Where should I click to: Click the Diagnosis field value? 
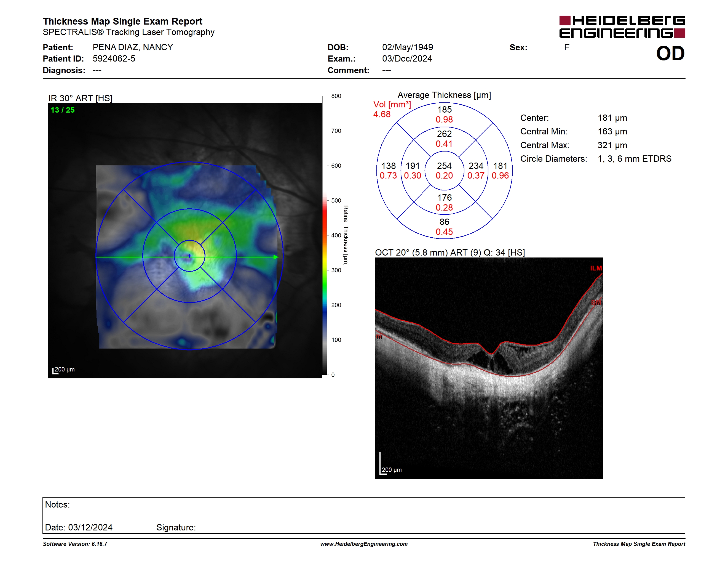click(x=97, y=70)
